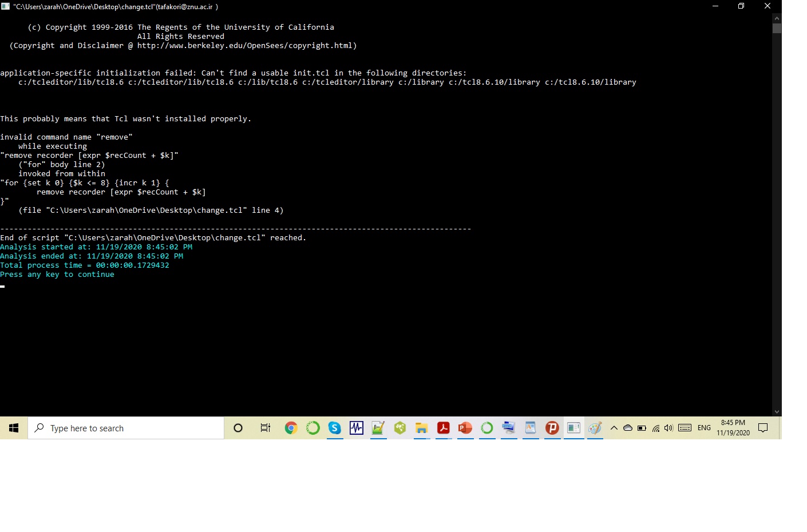Open Microsoft PowerPoint
Image resolution: width=807 pixels, height=532 pixels.
pyautogui.click(x=465, y=428)
